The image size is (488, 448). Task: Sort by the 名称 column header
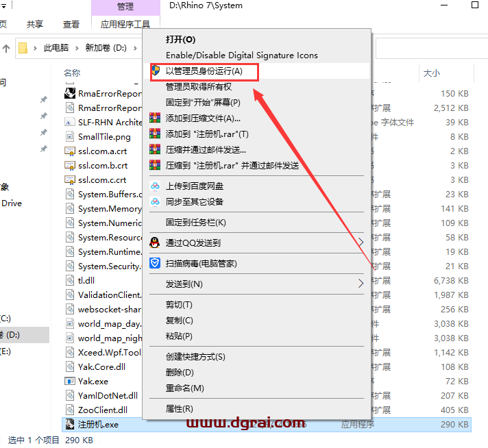click(72, 73)
